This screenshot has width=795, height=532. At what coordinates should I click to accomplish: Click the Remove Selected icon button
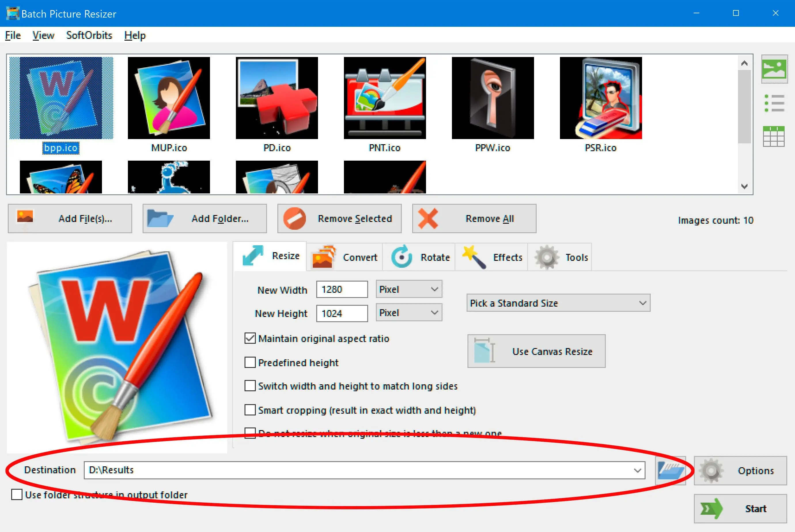click(x=294, y=219)
